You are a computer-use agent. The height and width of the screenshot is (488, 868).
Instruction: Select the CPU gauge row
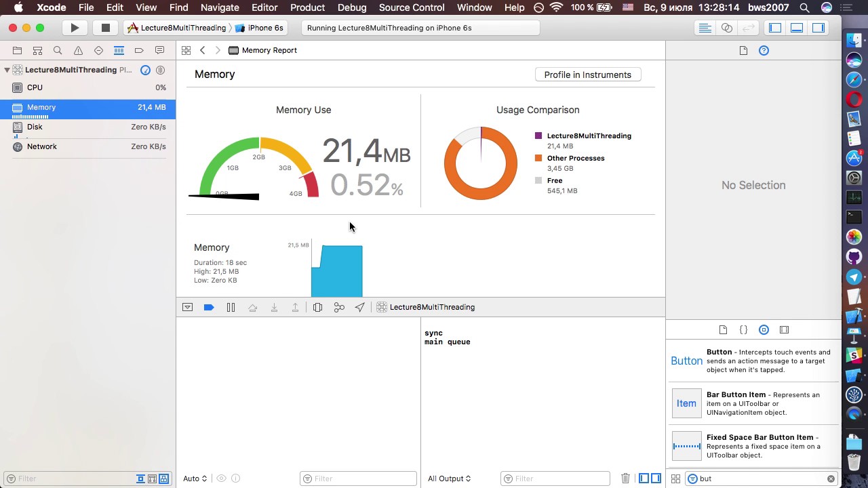pyautogui.click(x=88, y=87)
